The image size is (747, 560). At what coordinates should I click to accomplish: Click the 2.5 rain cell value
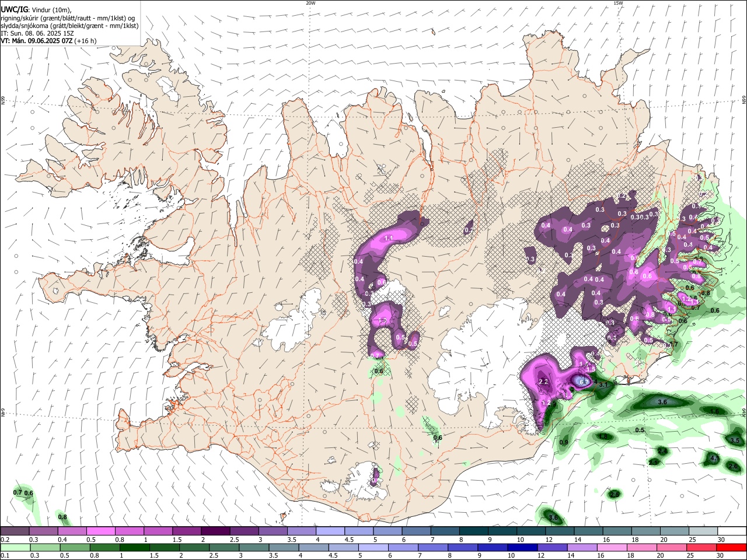pyautogui.click(x=615, y=495)
